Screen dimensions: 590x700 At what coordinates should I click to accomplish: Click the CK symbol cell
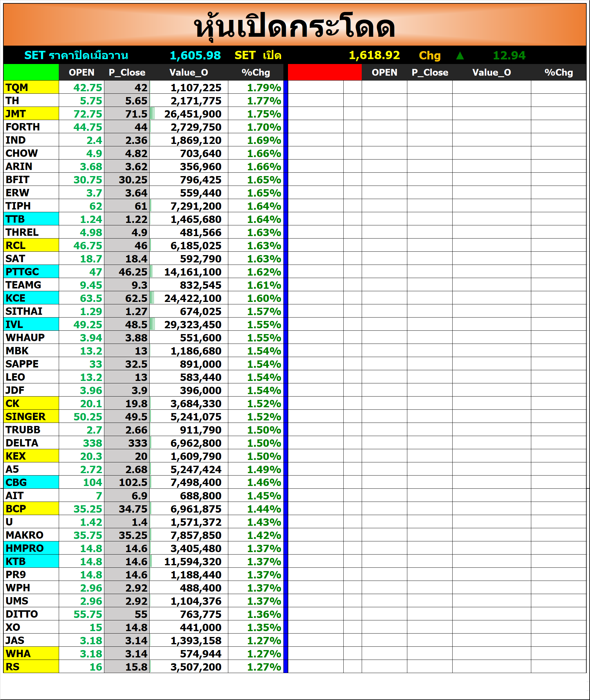tap(31, 404)
